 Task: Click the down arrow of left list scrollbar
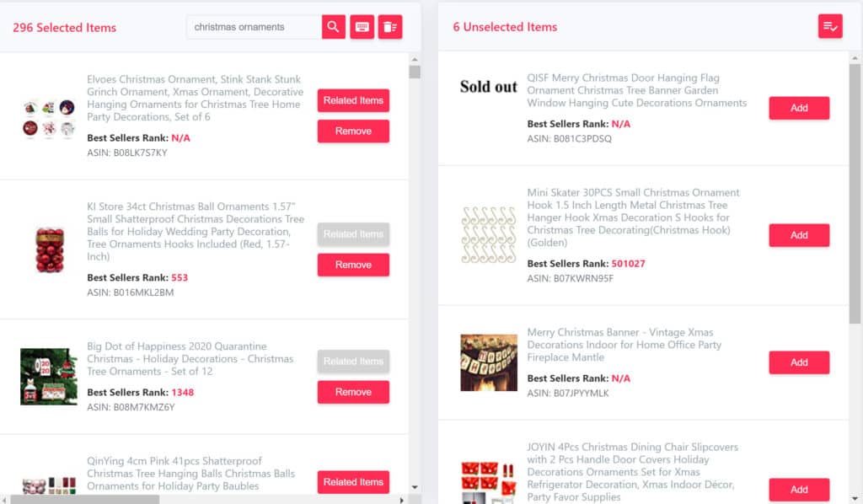tap(415, 487)
